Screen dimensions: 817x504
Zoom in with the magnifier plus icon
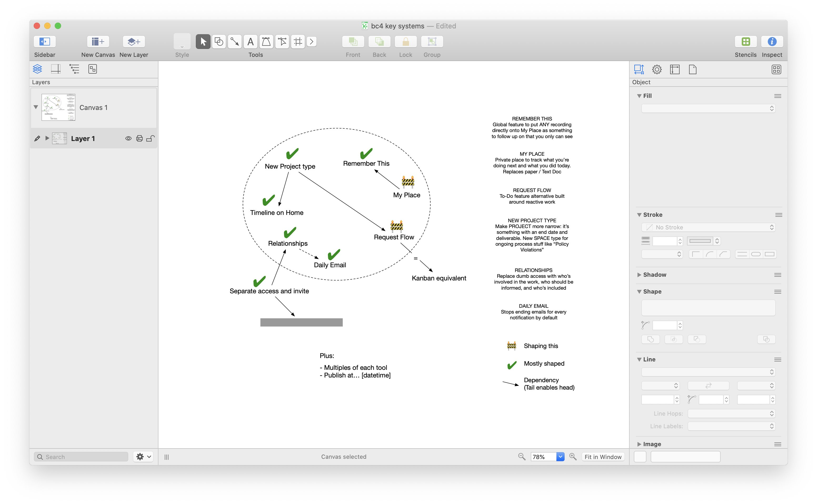(x=573, y=457)
